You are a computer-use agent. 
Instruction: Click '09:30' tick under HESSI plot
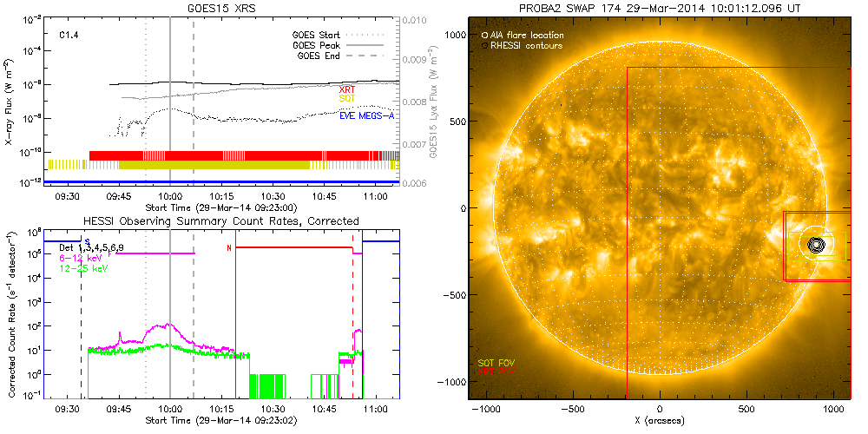(x=67, y=411)
